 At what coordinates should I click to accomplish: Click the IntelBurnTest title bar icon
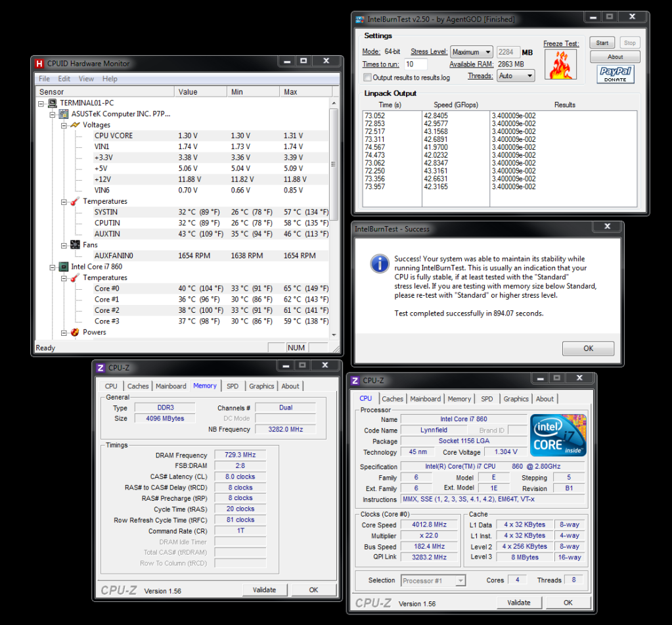click(359, 19)
